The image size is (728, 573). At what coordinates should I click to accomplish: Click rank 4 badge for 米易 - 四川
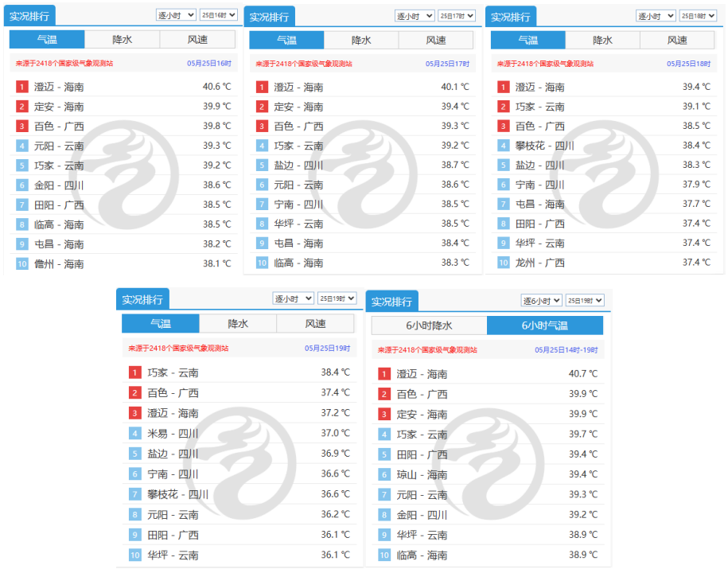(x=134, y=434)
